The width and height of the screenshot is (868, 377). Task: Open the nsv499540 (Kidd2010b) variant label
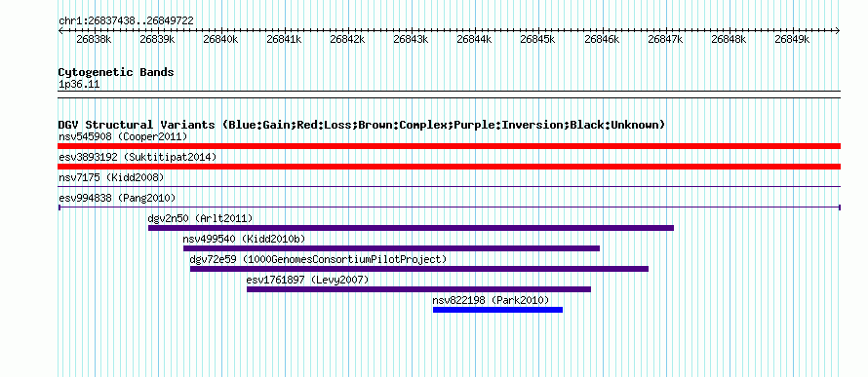coord(244,239)
